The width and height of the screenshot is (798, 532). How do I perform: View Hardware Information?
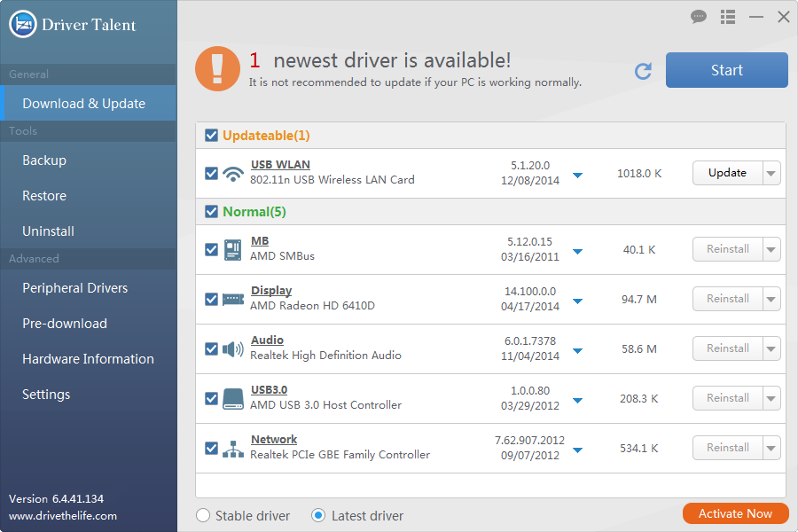coord(89,359)
